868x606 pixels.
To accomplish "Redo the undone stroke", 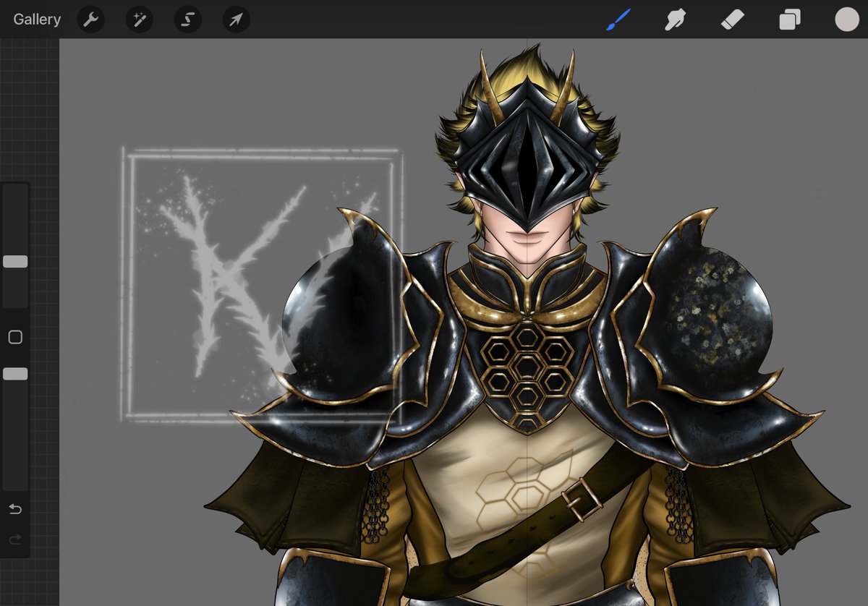I will tap(14, 539).
